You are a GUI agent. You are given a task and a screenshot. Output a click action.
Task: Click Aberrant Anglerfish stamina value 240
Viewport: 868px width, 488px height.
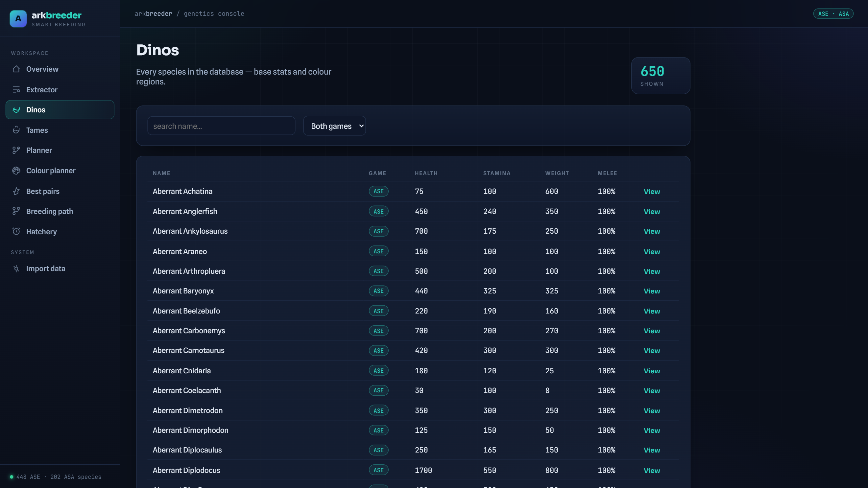tap(490, 212)
